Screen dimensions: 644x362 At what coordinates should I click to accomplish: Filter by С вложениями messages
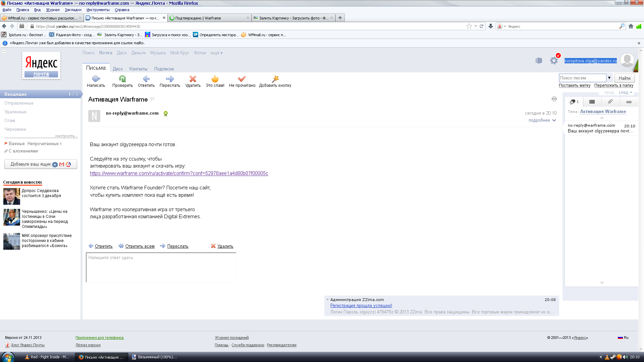click(23, 151)
